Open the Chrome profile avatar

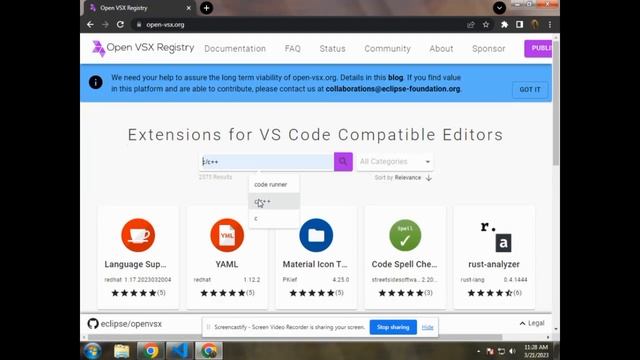535,24
